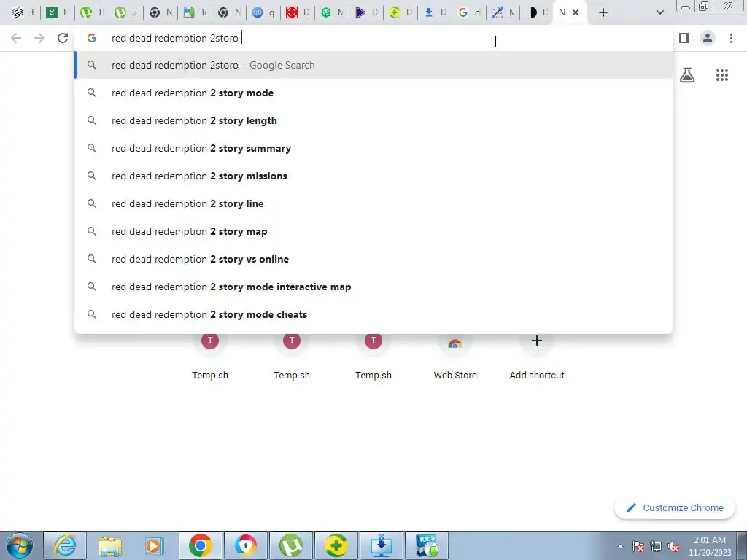The image size is (747, 560).
Task: Switch to the uTorrent tab labeled µ
Action: click(125, 12)
